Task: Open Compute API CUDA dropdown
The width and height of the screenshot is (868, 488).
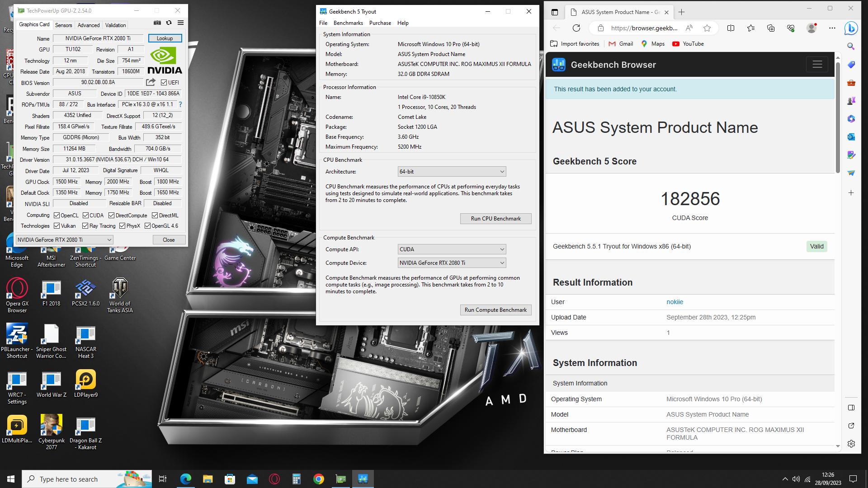Action: tap(452, 249)
